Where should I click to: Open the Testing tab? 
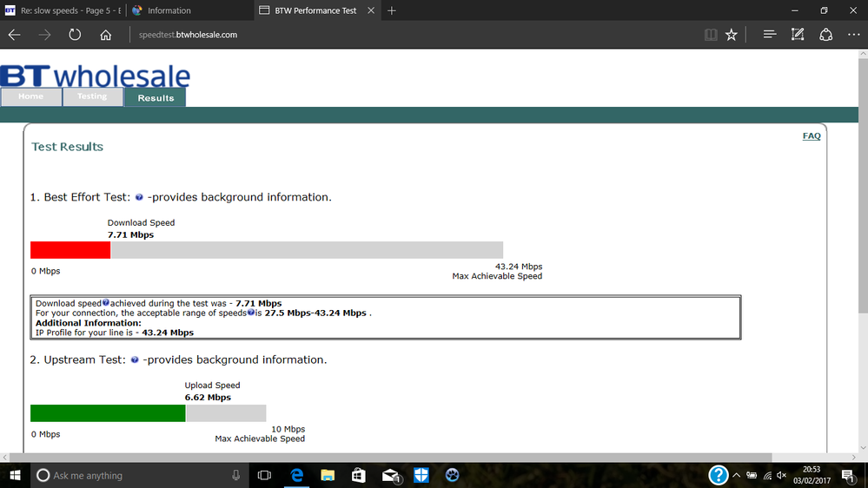[92, 96]
